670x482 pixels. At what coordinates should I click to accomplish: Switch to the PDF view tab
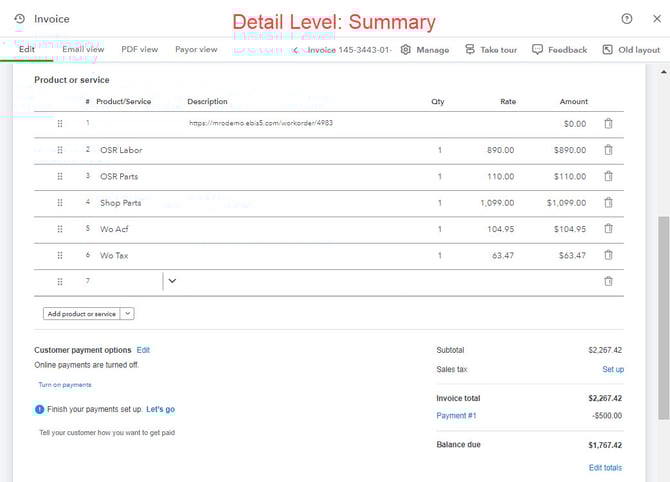[140, 49]
